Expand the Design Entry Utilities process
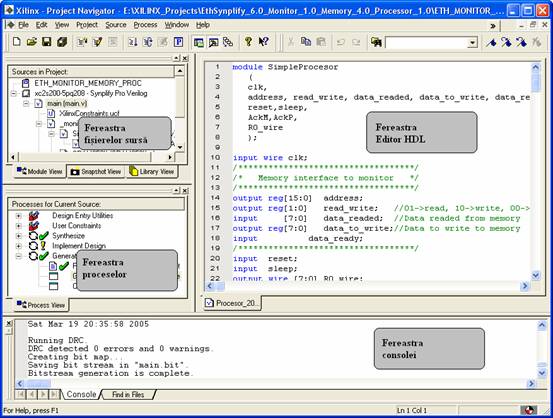The height and width of the screenshot is (418, 553). point(18,216)
